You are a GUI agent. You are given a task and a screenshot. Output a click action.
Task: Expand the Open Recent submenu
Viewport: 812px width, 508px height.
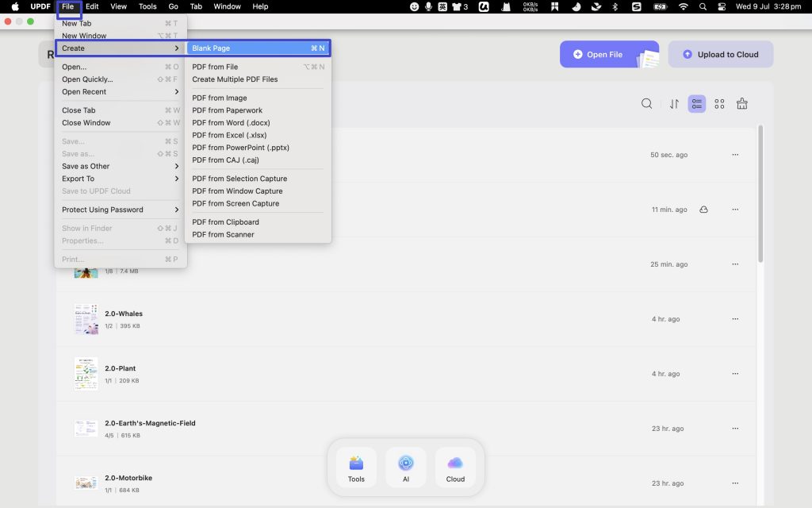pyautogui.click(x=121, y=92)
